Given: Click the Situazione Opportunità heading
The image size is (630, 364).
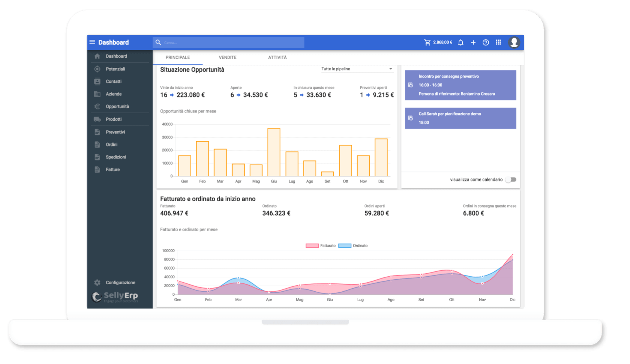Looking at the screenshot, I should click(x=192, y=70).
